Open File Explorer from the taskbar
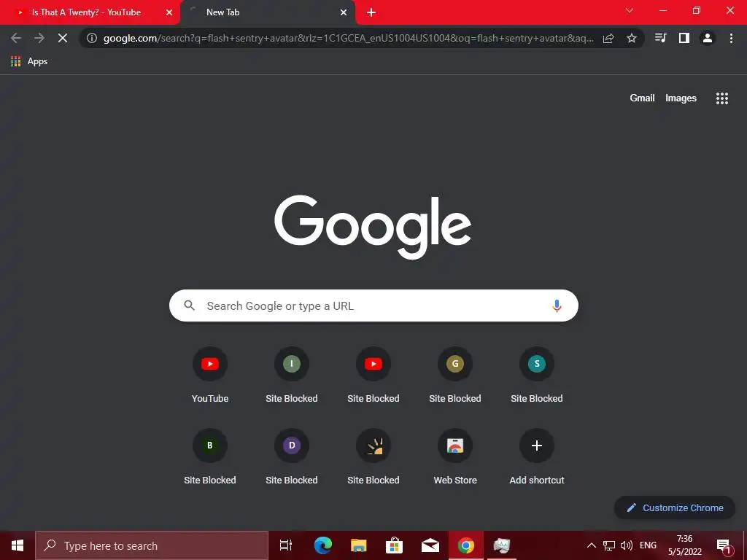 358,545
